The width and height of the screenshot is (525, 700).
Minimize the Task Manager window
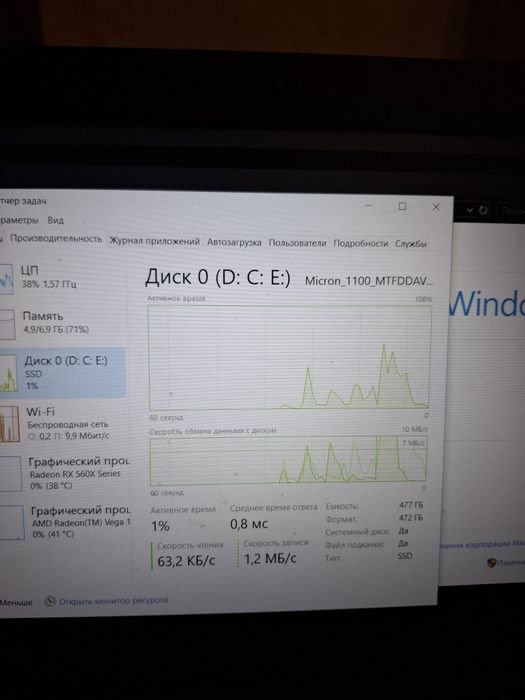pos(368,205)
